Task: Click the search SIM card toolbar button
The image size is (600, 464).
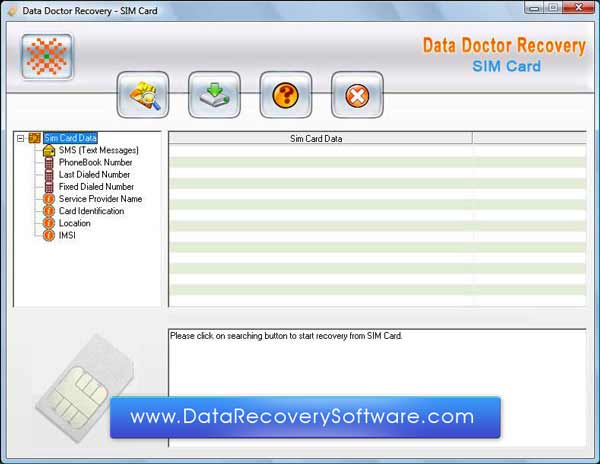Action: point(143,94)
